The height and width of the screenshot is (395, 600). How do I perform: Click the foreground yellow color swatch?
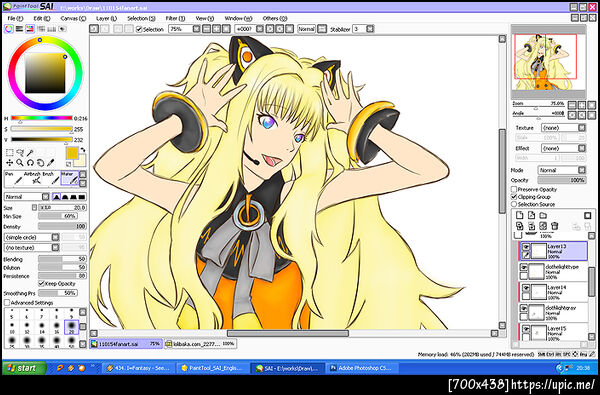[72, 153]
